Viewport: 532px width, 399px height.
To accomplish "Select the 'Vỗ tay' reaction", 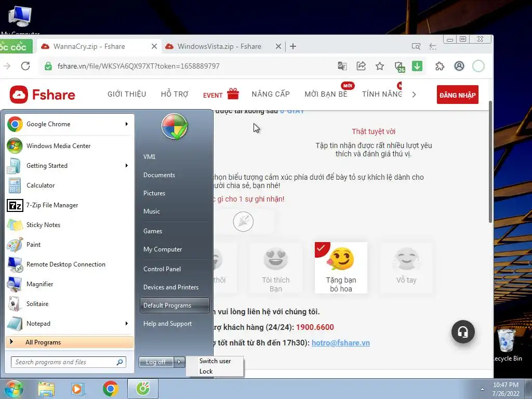I will [406, 268].
